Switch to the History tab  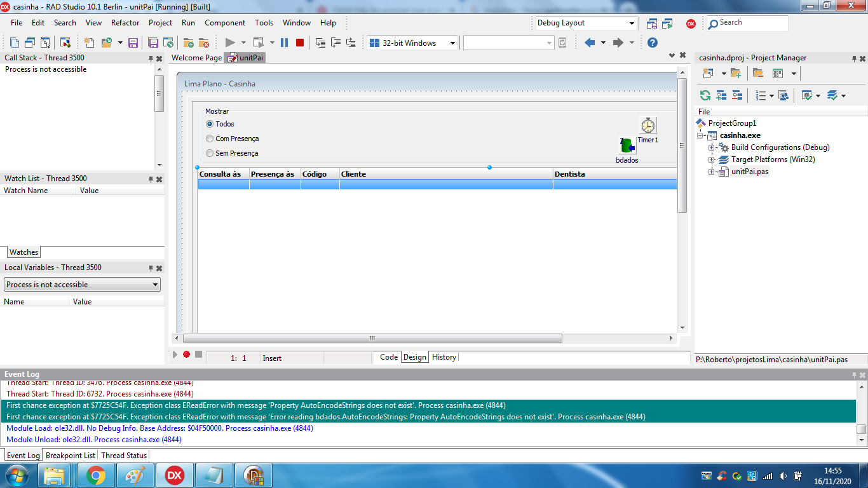click(x=444, y=357)
